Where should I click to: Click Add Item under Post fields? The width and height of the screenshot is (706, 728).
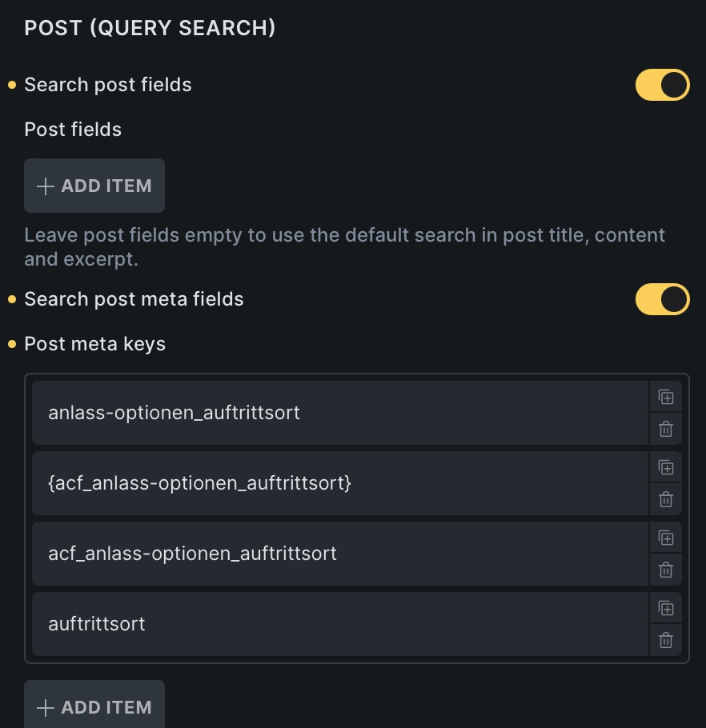click(x=94, y=186)
